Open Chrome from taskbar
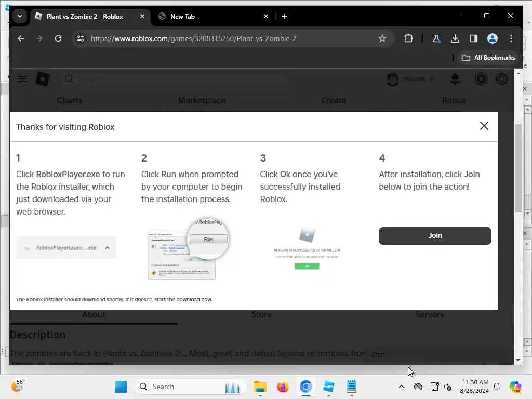 click(x=305, y=387)
